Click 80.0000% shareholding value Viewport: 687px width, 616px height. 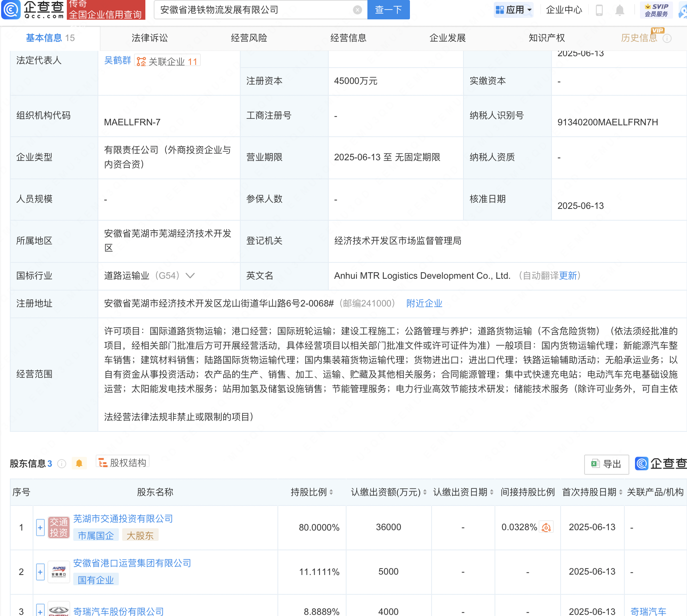(x=319, y=527)
